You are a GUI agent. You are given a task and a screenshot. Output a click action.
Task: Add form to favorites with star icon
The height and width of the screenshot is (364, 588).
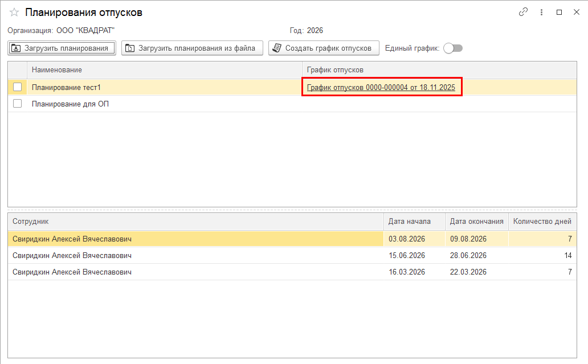[14, 13]
